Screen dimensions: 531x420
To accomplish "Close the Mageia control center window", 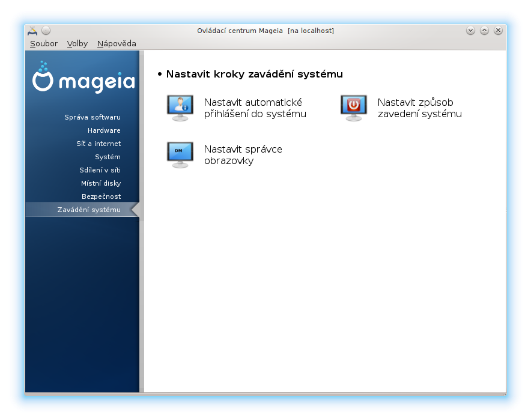I will point(498,31).
